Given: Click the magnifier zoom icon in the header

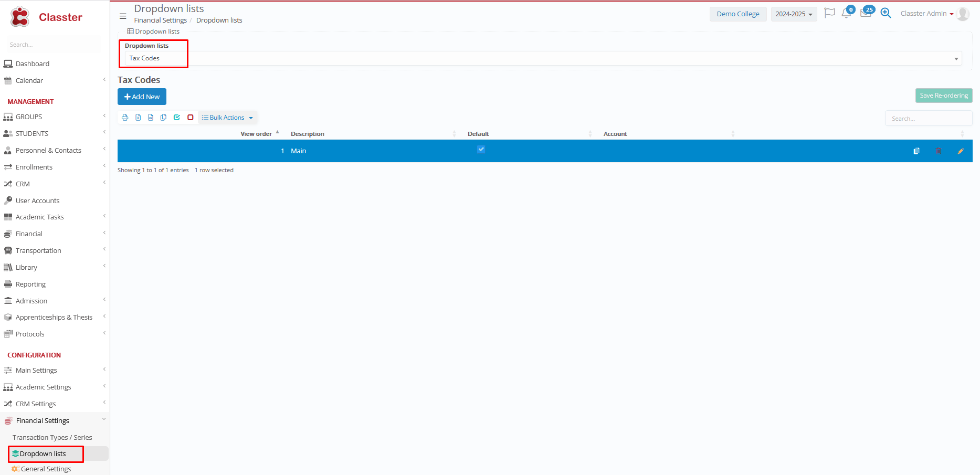Looking at the screenshot, I should pyautogui.click(x=886, y=14).
